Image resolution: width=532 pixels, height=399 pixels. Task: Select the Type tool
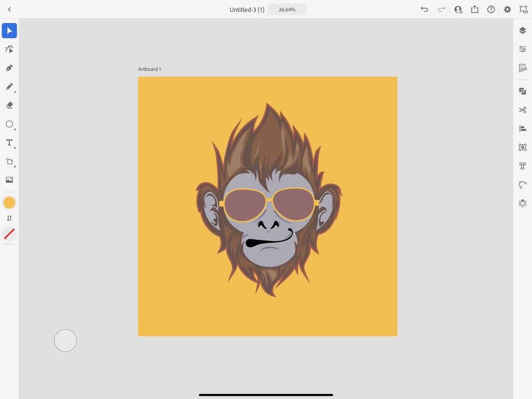pyautogui.click(x=8, y=142)
